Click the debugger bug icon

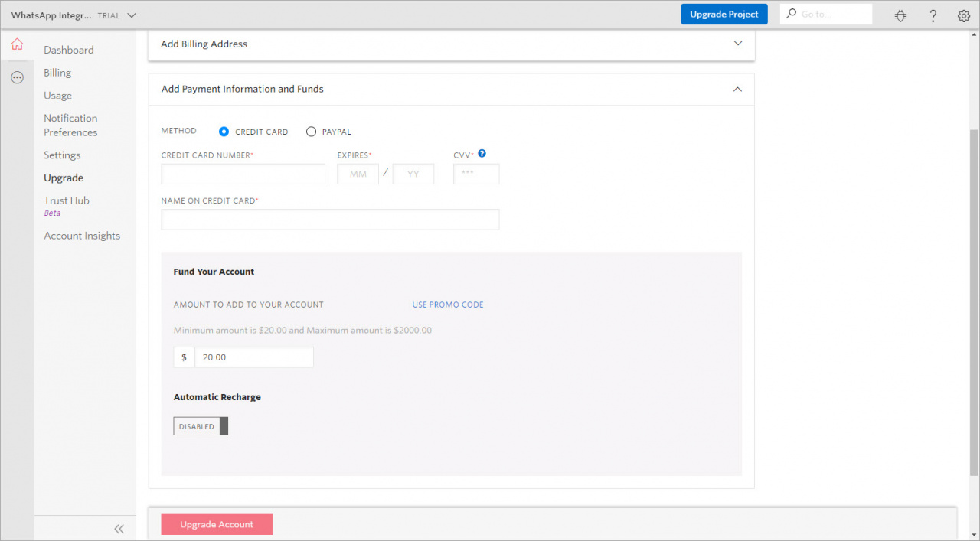click(900, 15)
